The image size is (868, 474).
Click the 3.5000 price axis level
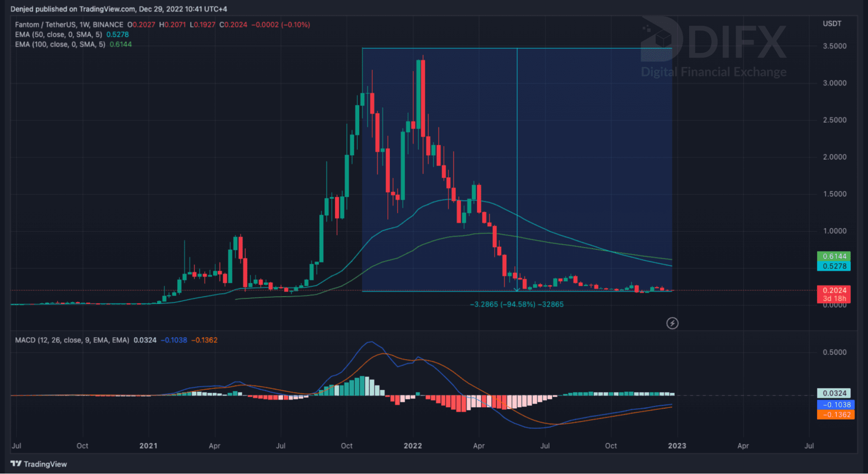click(x=834, y=46)
